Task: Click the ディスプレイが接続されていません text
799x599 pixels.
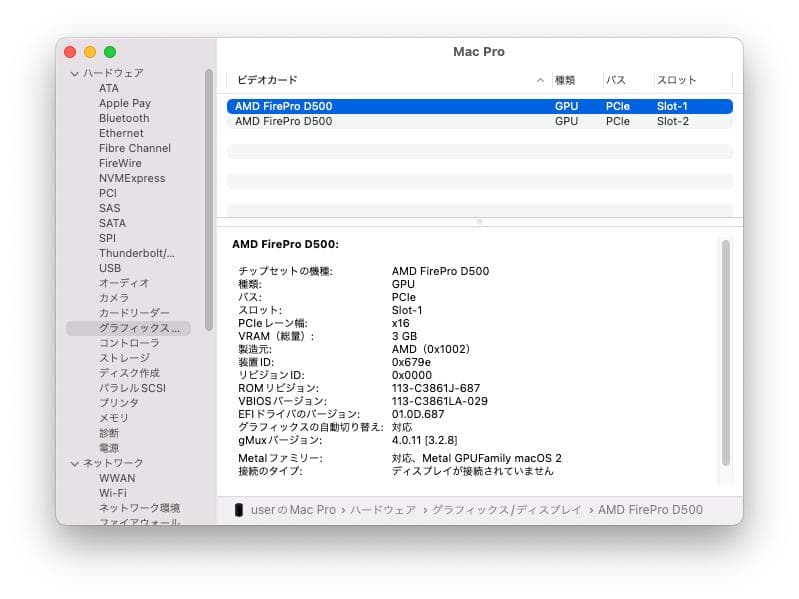Action: [472, 472]
